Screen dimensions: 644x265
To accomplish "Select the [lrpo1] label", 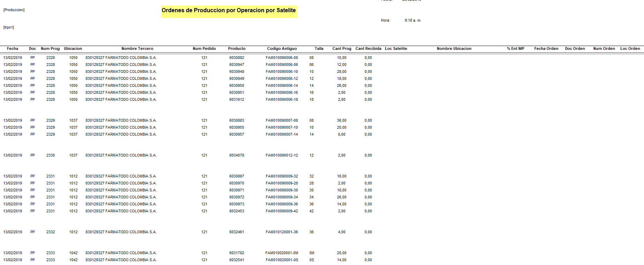I will pyautogui.click(x=9, y=27).
